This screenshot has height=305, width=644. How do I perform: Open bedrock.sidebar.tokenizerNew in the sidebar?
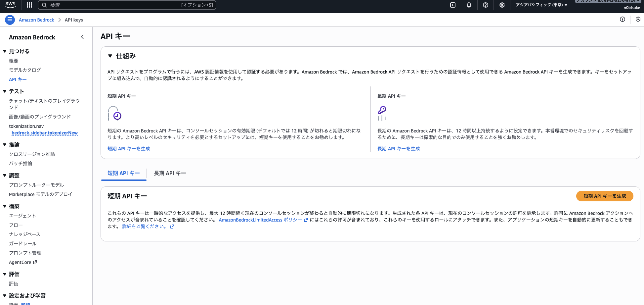[44, 133]
